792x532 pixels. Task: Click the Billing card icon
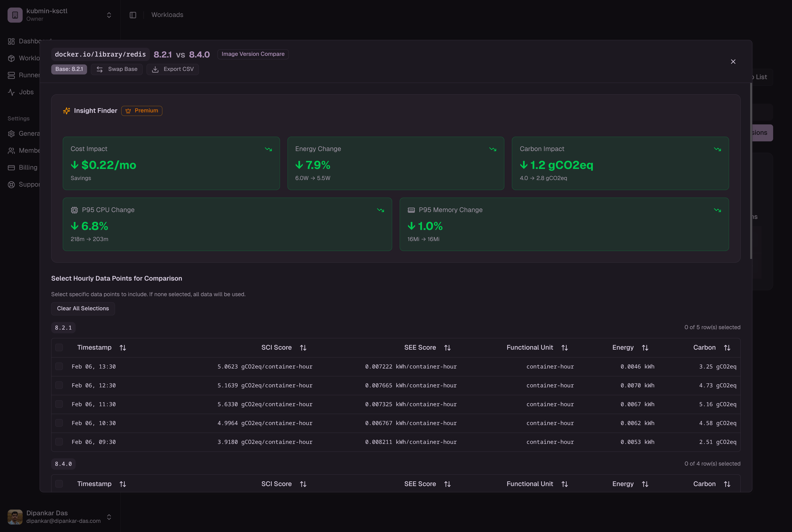(11, 168)
